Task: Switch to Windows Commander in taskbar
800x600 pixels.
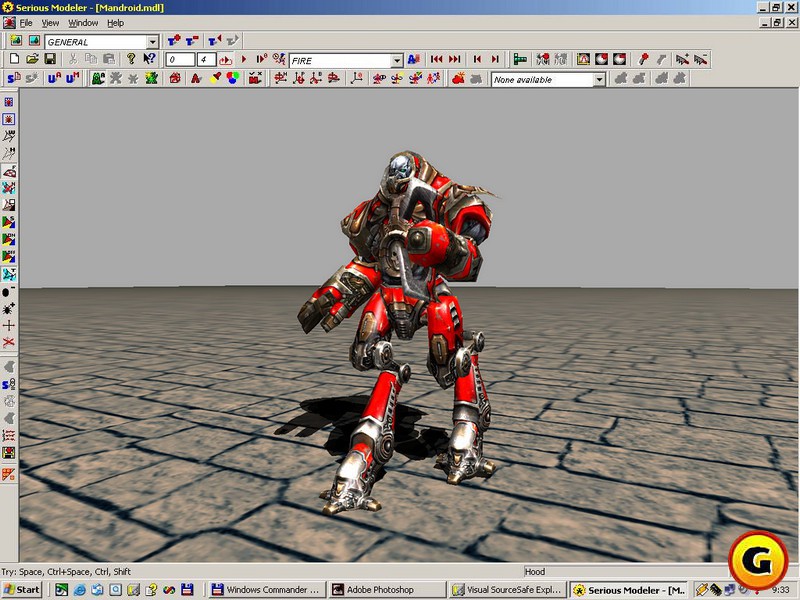Action: pos(265,590)
